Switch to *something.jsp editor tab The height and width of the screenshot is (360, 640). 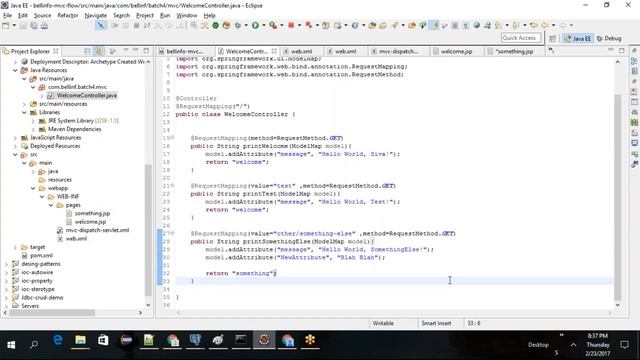514,51
